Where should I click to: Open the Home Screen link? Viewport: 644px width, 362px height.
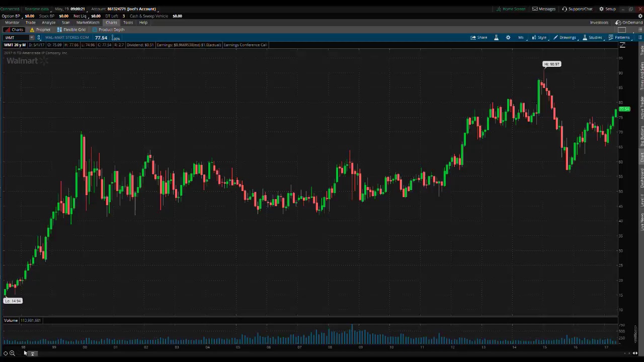(x=511, y=9)
